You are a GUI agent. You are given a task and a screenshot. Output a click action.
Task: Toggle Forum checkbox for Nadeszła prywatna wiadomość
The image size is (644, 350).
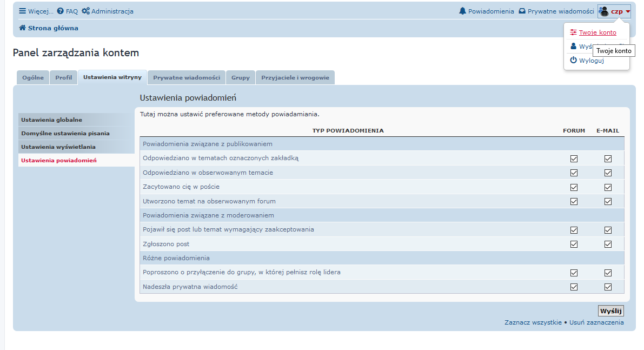point(574,287)
